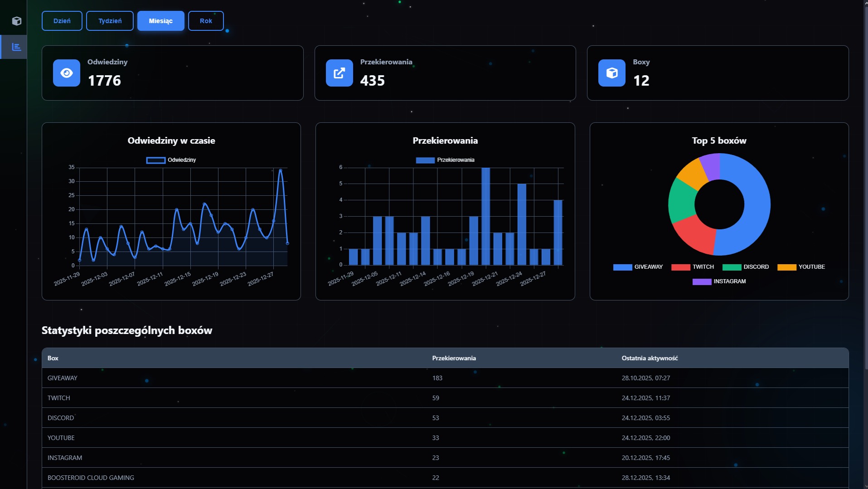Toggle Przekierowania dataset in bar chart legend

[x=445, y=160]
